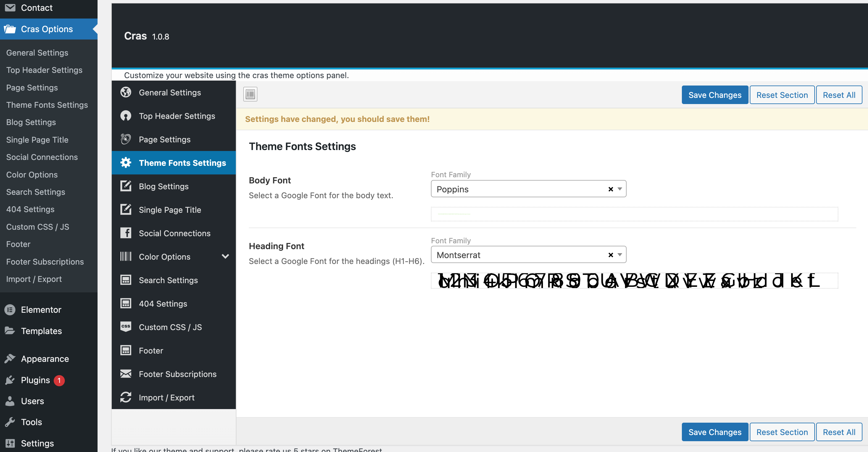Open Search Settings in the options panel

pyautogui.click(x=168, y=280)
